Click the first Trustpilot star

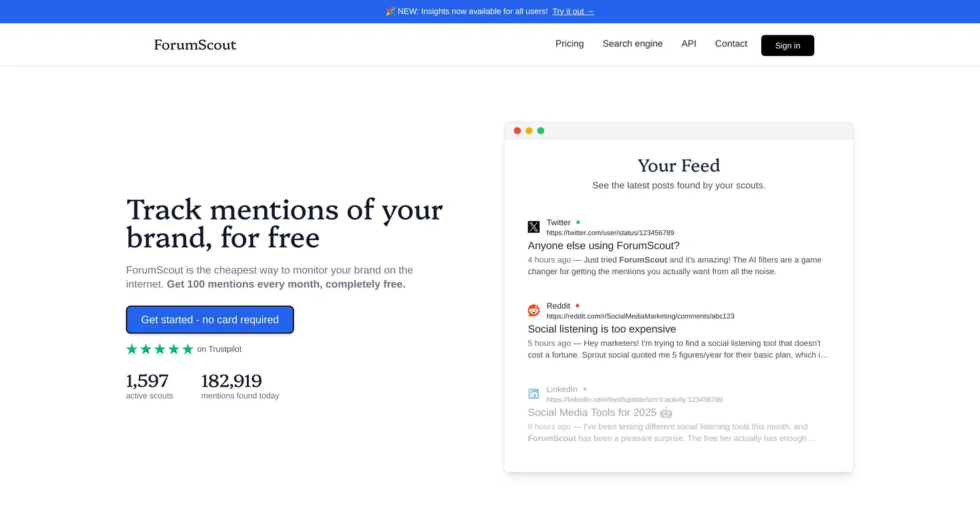(x=131, y=348)
